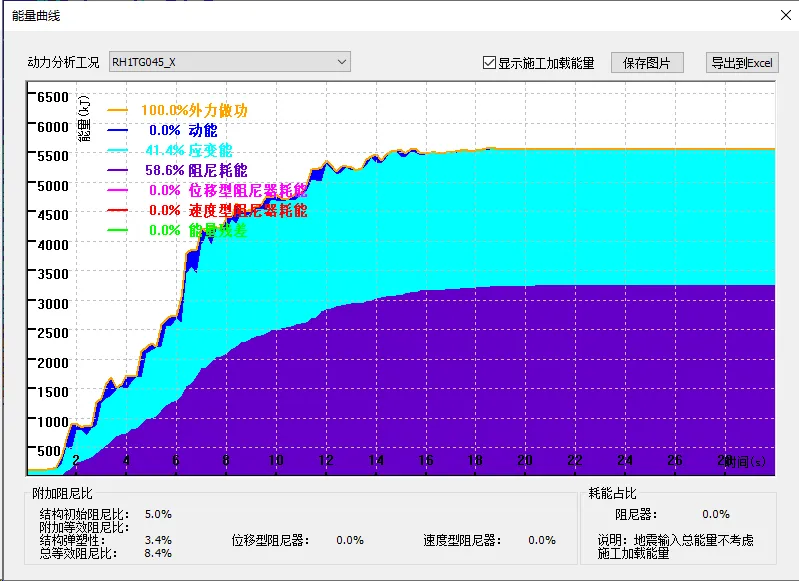Uncheck 显示施工加载能量 checkbox

pyautogui.click(x=489, y=63)
